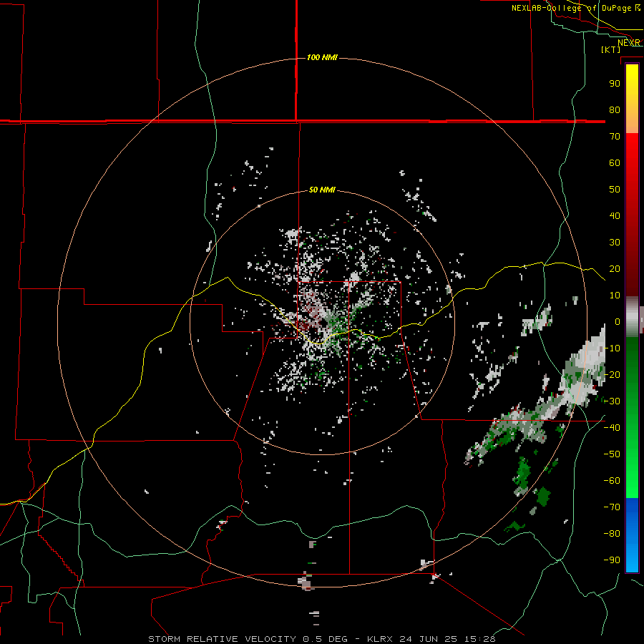The height and width of the screenshot is (644, 644).
Task: Click the '50 NMI' range ring label
Action: 322,190
